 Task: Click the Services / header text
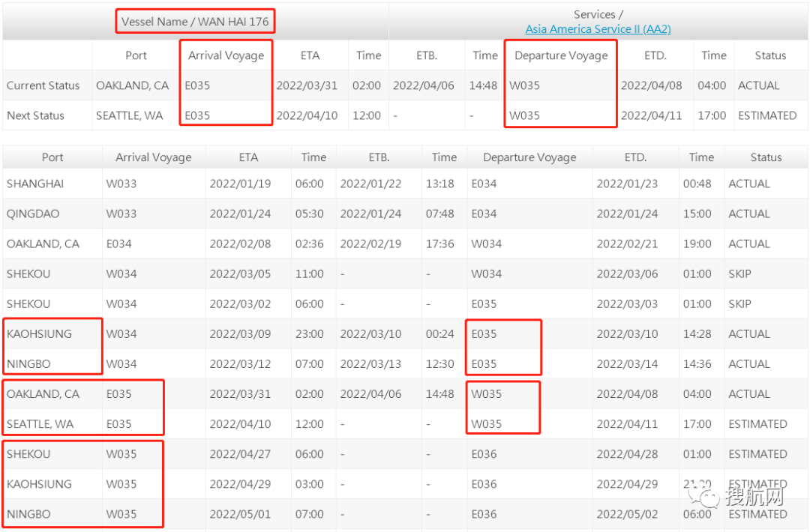[598, 14]
